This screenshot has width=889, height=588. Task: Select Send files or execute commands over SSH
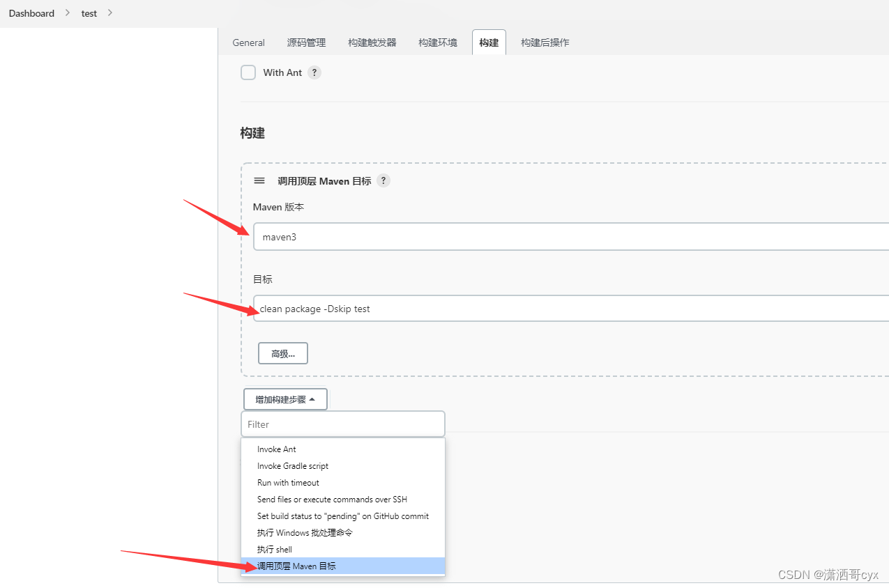coord(343,500)
